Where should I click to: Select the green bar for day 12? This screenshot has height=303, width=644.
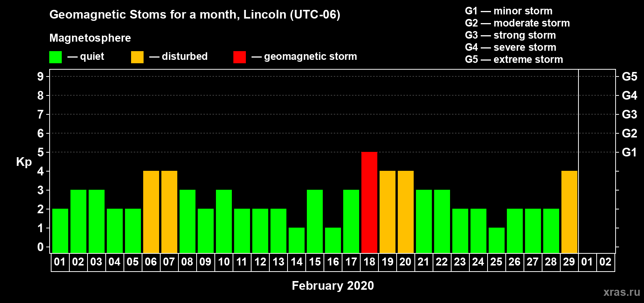point(260,231)
